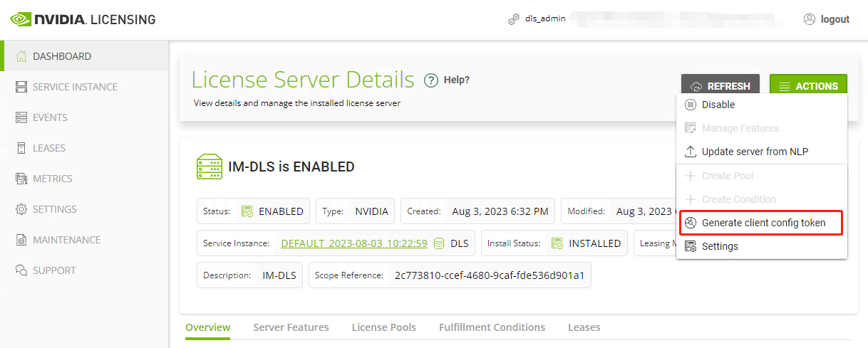Click the Service Instance server icon
This screenshot has width=868, height=348.
pos(21,87)
